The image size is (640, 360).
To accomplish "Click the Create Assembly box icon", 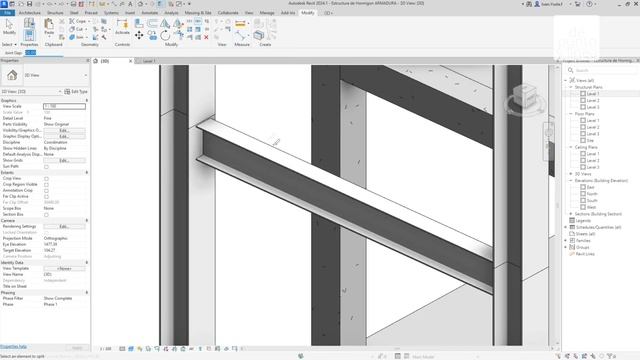I will click(x=258, y=36).
